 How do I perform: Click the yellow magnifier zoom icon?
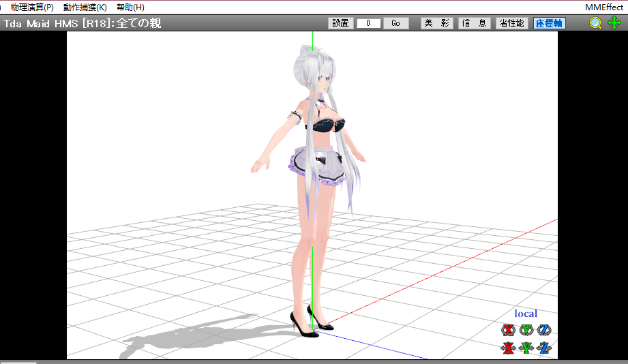[596, 23]
